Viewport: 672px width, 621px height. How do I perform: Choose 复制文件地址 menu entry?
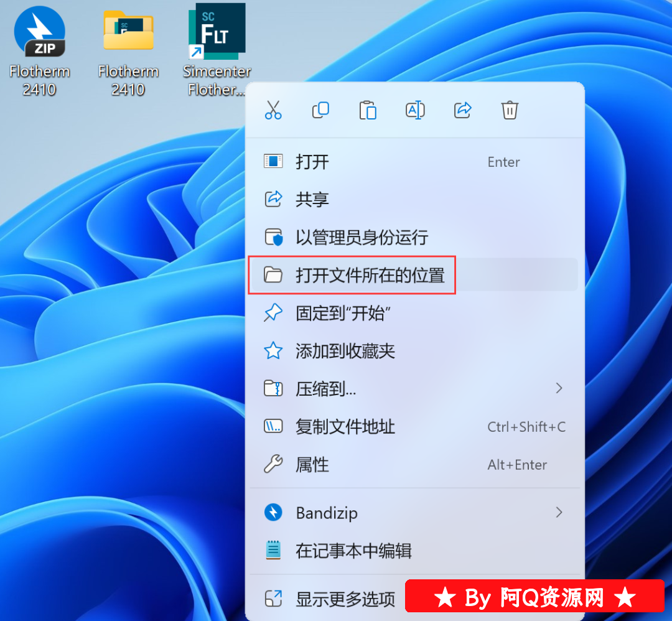tap(414, 426)
